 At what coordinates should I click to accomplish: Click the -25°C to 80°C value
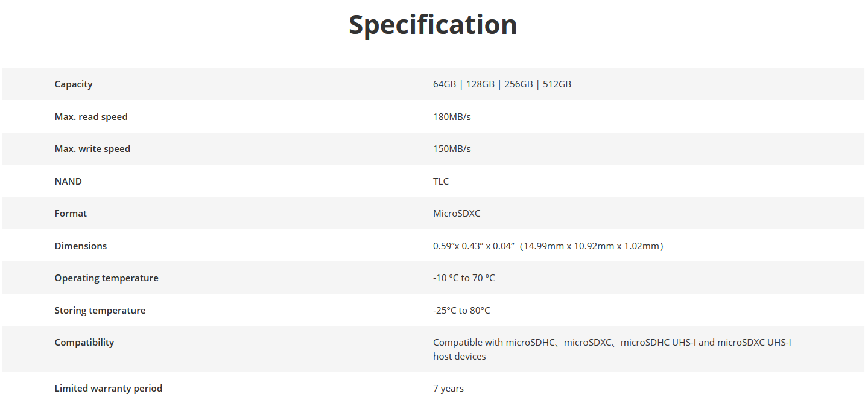[x=461, y=311]
